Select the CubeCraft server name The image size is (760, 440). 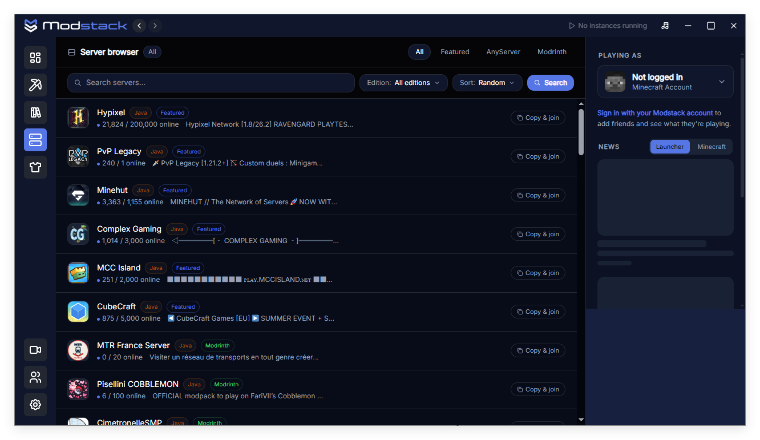click(116, 306)
